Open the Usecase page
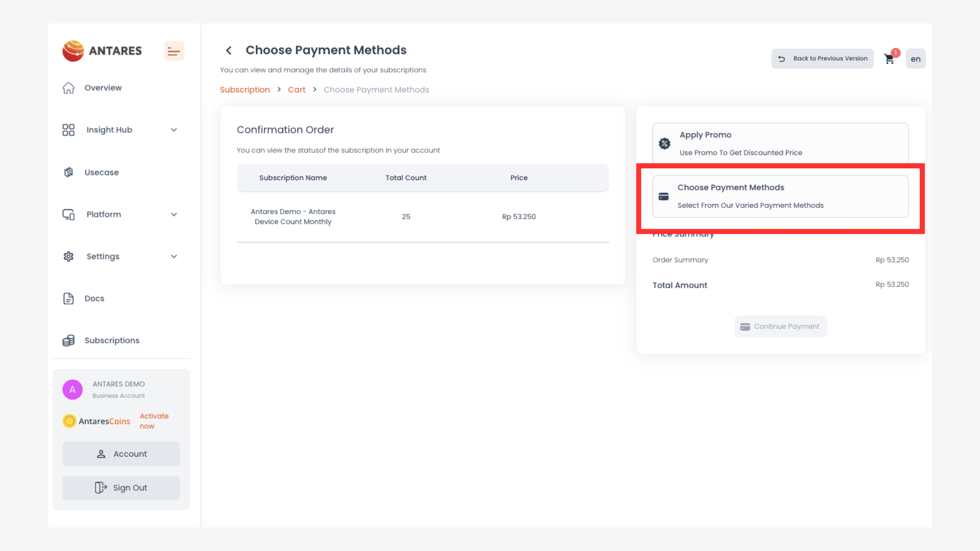 click(102, 172)
